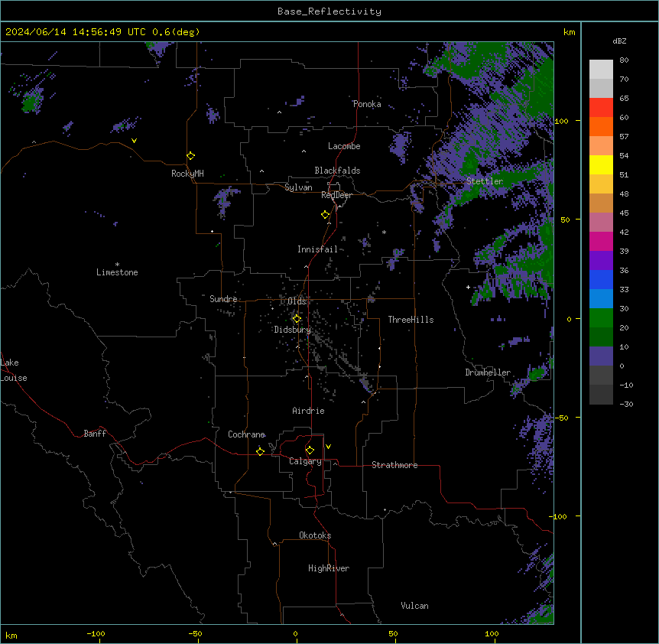Click the 50 tick on right axis
The width and height of the screenshot is (659, 644).
(565, 220)
